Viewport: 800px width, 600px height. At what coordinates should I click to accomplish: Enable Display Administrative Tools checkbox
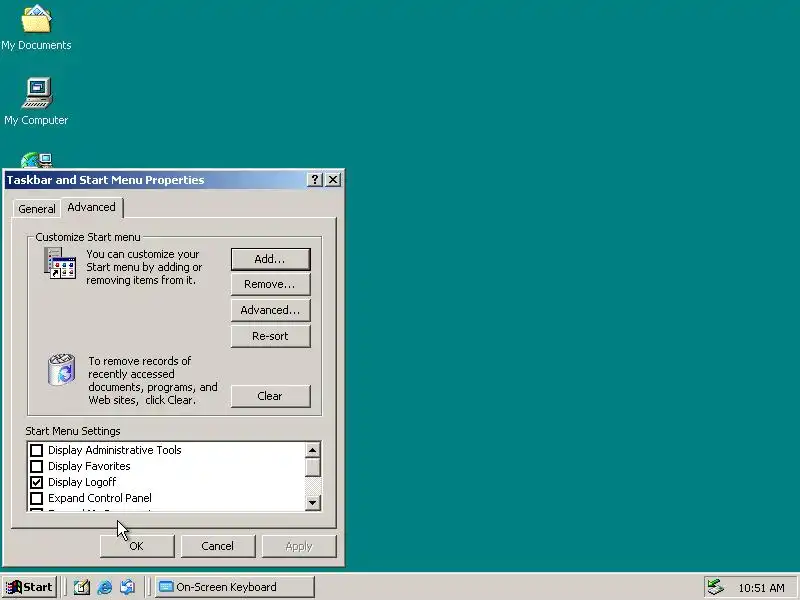[x=36, y=450]
